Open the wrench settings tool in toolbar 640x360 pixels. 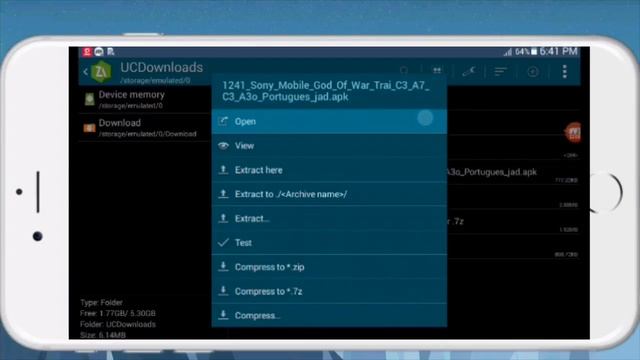pyautogui.click(x=469, y=71)
